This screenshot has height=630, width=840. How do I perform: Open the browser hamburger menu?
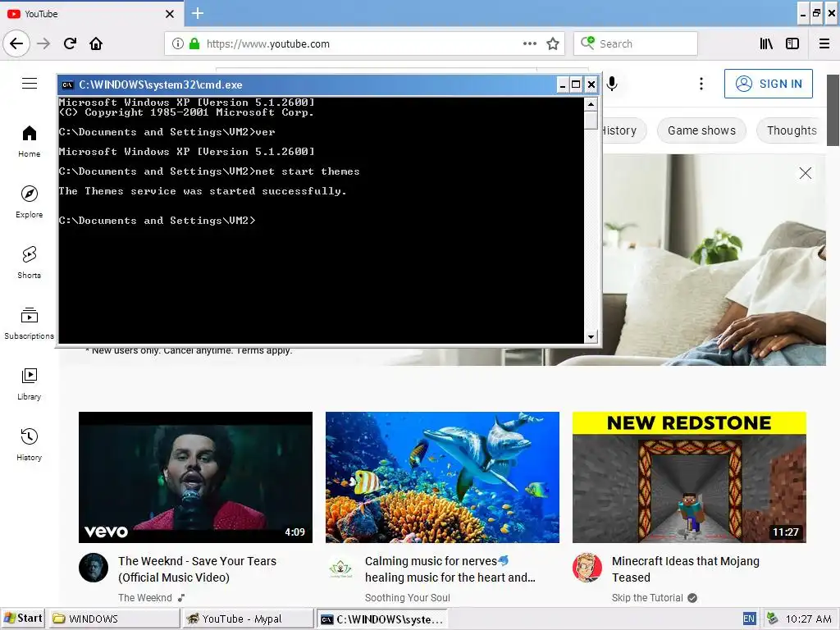(824, 43)
